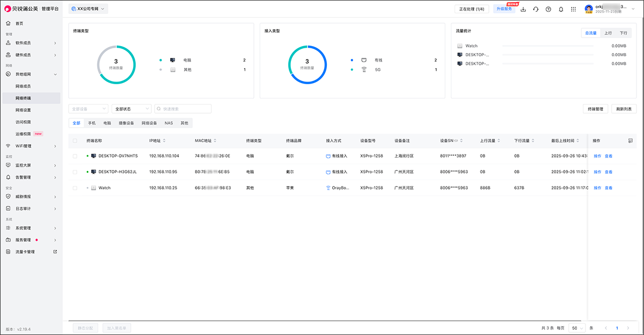Viewport: 644px width, 335px height.
Task: Toggle device SN visibility eye icon
Action: [456, 141]
